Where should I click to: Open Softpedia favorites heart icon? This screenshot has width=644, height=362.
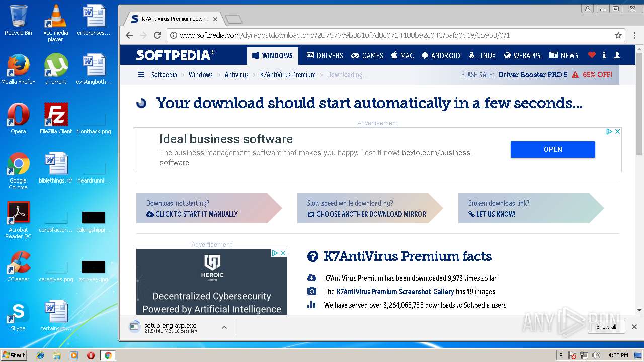[592, 55]
